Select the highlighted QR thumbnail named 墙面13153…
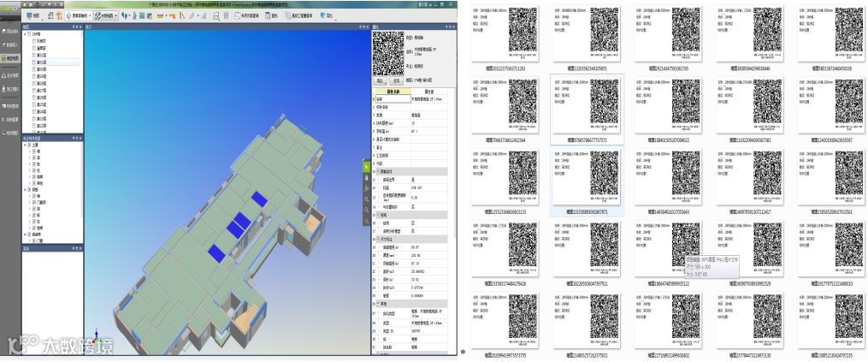Screen dimensions: 868x362 coord(587,181)
